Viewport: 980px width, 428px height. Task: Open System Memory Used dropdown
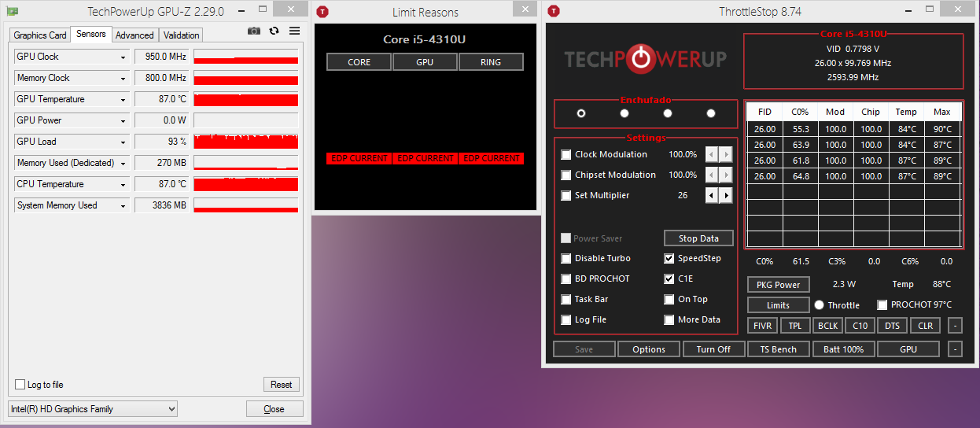coord(123,205)
